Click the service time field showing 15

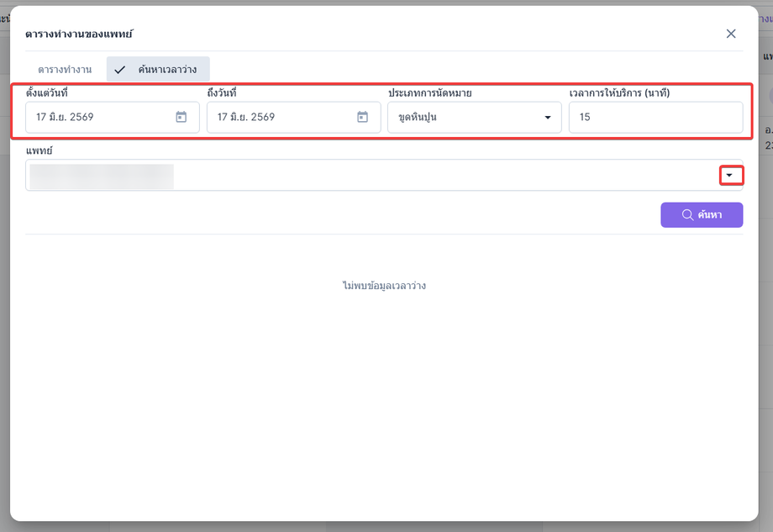pyautogui.click(x=655, y=118)
